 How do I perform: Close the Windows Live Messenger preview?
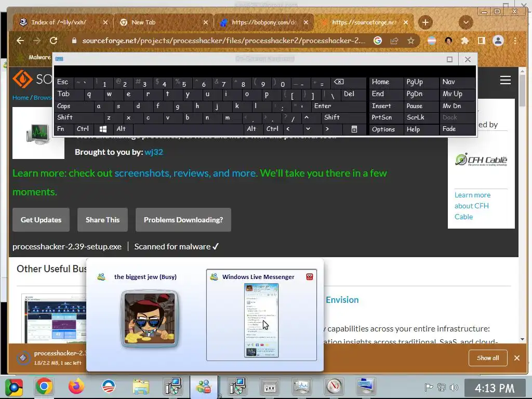click(x=310, y=277)
